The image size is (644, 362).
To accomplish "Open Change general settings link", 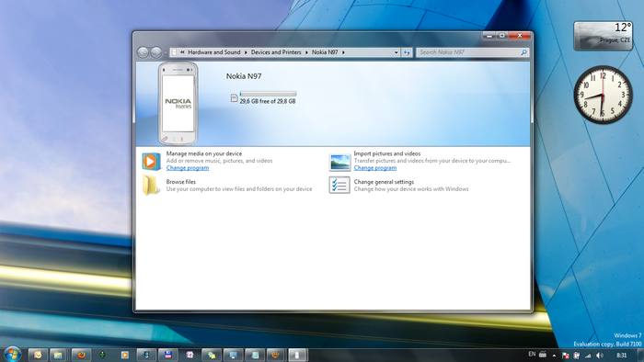I will click(384, 182).
